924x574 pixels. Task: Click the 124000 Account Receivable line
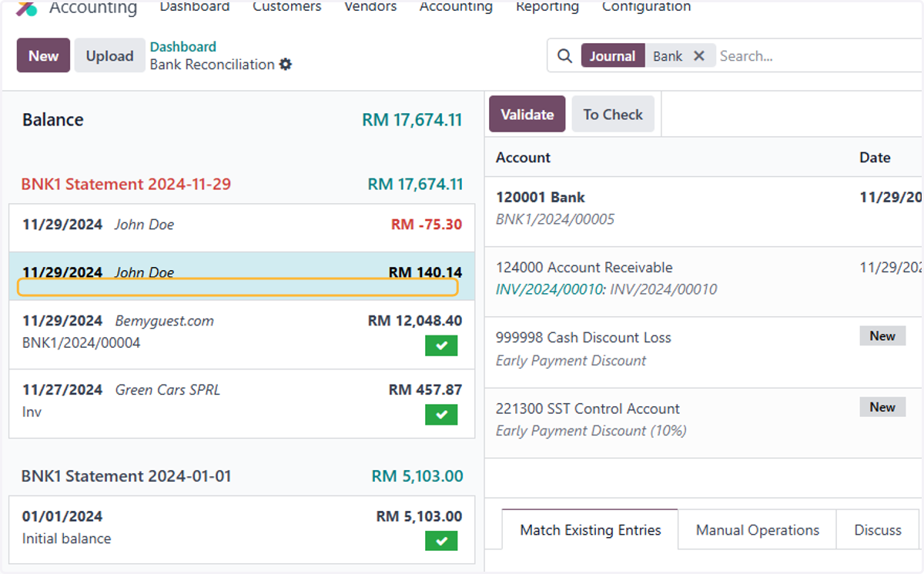point(704,282)
